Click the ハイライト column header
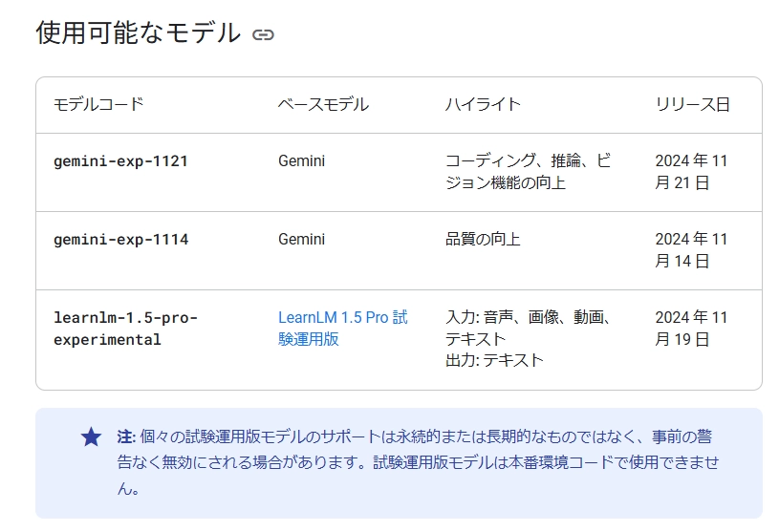Viewport: 779px width, 532px height. coord(483,105)
